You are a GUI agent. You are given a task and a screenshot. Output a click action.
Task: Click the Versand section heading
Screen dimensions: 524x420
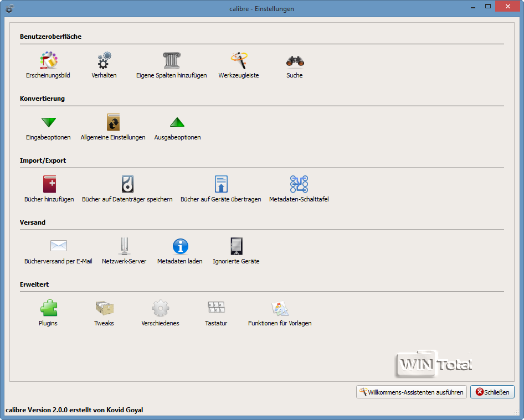(33, 222)
